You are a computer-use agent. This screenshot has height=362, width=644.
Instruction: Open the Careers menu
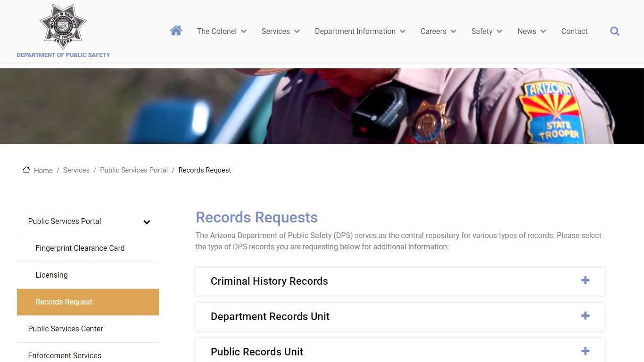(433, 31)
